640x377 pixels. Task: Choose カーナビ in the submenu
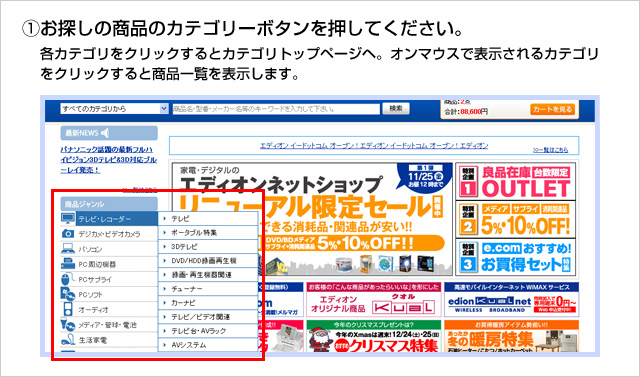tap(208, 303)
